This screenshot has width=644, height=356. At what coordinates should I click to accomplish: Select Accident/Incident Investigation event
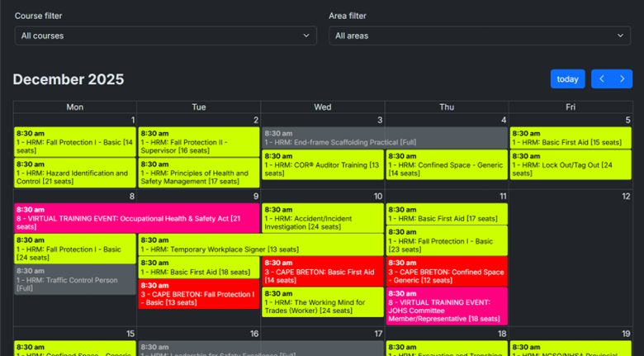(x=322, y=218)
